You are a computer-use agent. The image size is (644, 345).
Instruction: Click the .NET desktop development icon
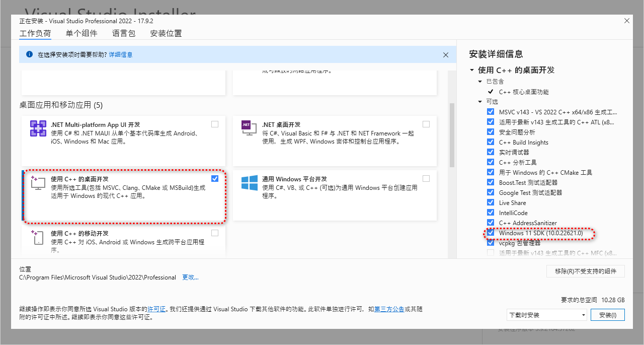[x=249, y=128]
